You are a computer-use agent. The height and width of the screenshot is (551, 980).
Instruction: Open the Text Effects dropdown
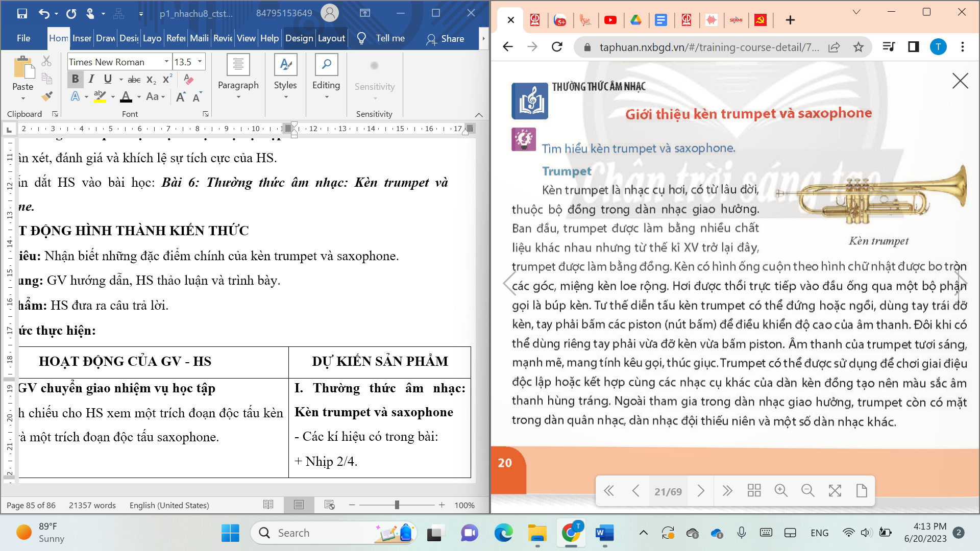click(x=86, y=97)
